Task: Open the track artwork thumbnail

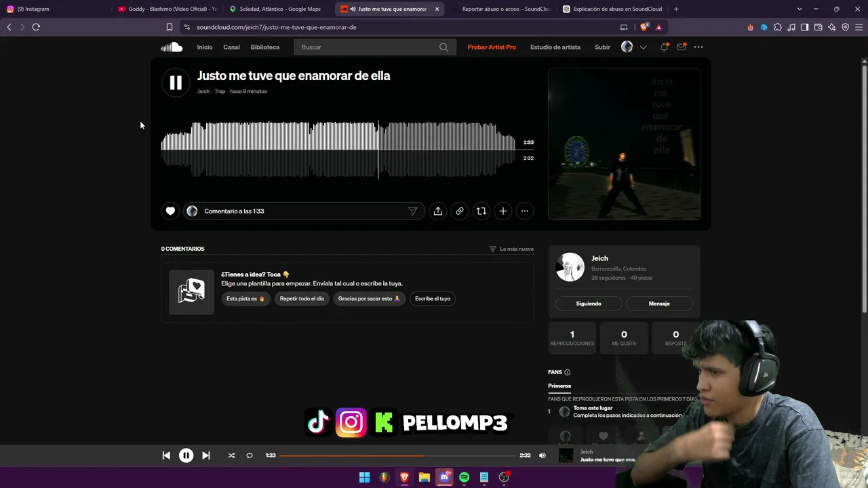Action: click(x=624, y=144)
